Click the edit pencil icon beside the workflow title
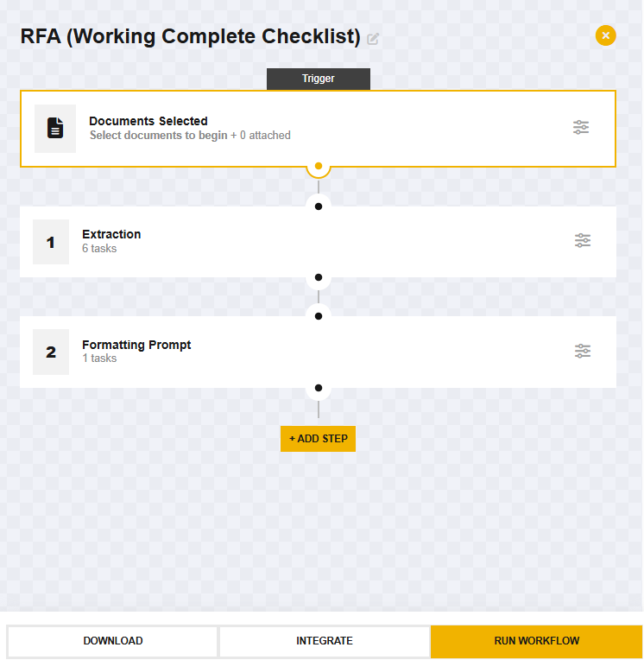Image resolution: width=644 pixels, height=660 pixels. pyautogui.click(x=373, y=39)
